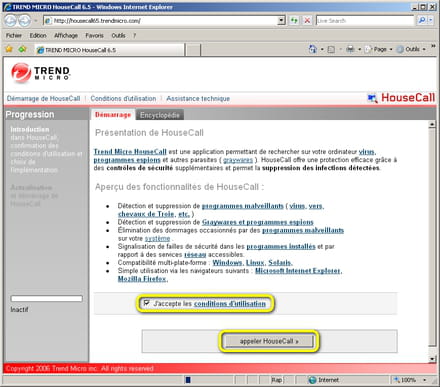Viewport: 440px width, 387px height.
Task: Follow the Mozilla Firefox link
Action: click(143, 279)
